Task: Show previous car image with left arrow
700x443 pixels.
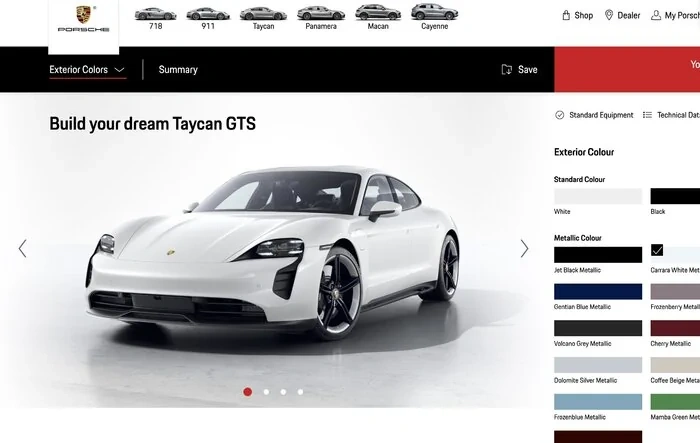Action: 22,248
